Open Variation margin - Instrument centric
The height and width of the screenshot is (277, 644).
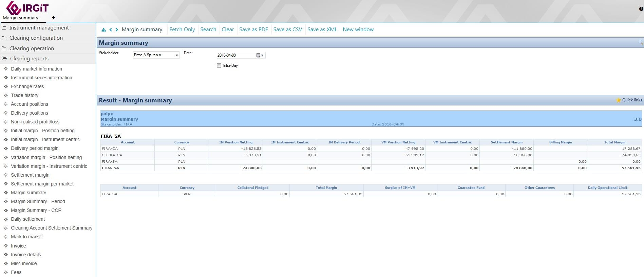(x=49, y=166)
